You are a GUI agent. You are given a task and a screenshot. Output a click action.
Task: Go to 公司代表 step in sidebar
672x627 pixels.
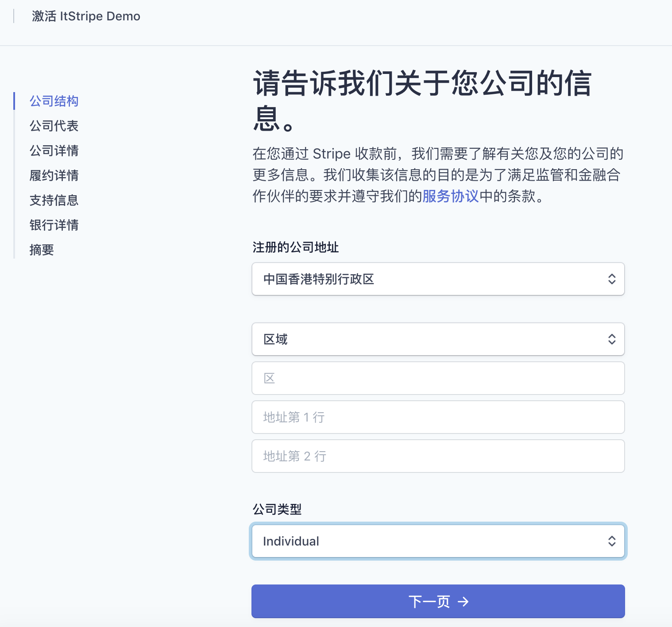pos(54,126)
